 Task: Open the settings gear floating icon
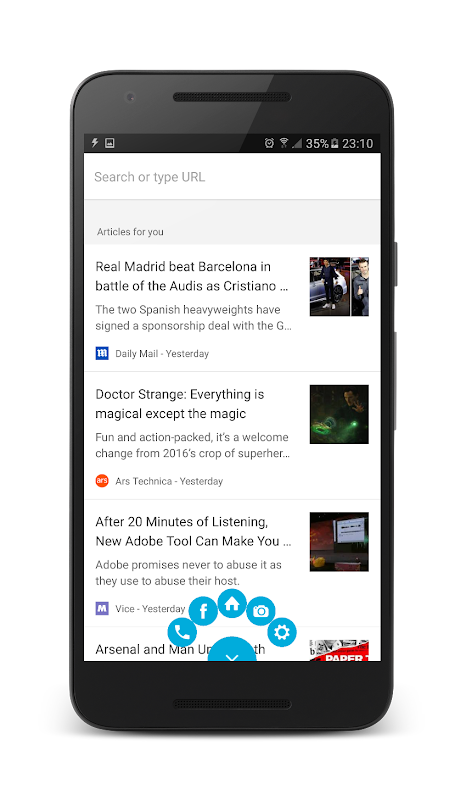282,632
